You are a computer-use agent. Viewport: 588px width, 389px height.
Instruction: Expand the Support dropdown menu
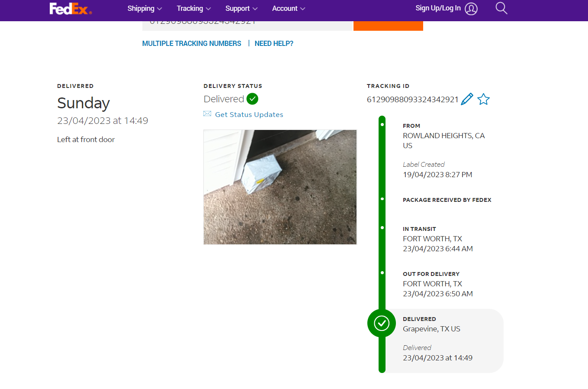[x=241, y=9]
